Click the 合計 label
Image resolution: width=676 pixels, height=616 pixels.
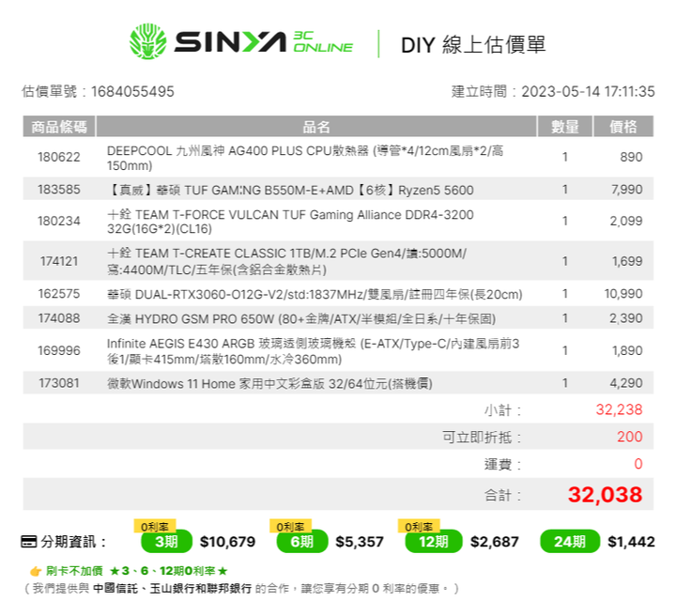click(x=502, y=495)
